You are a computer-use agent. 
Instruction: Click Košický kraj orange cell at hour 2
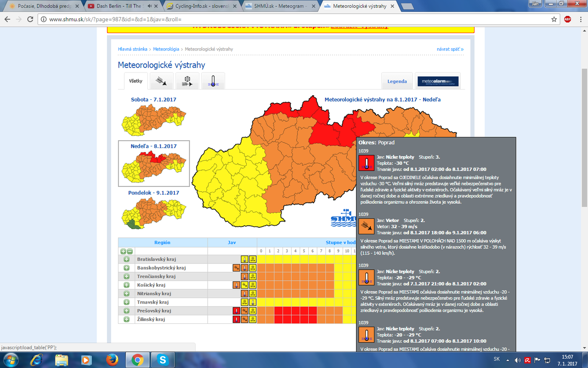(278, 285)
